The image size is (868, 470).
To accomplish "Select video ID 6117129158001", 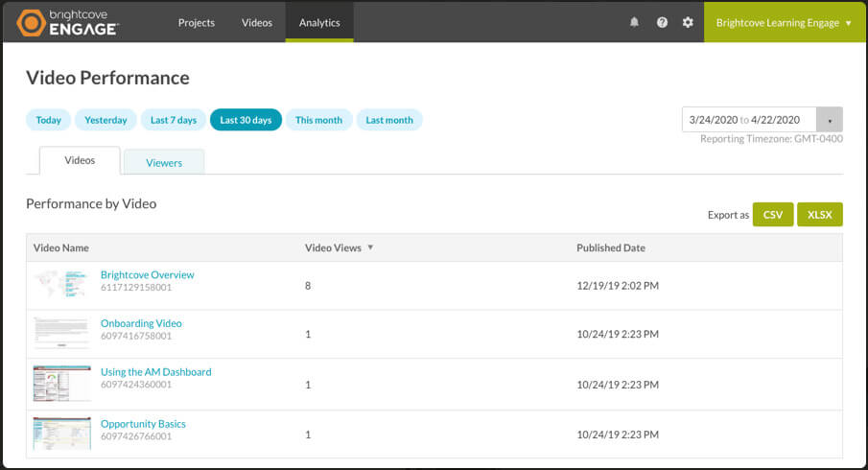I will (136, 288).
